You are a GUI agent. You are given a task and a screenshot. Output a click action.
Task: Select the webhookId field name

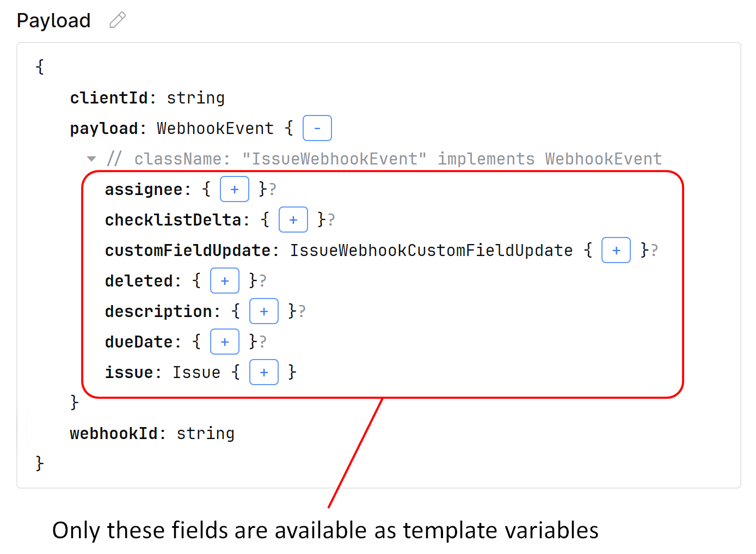(x=113, y=433)
